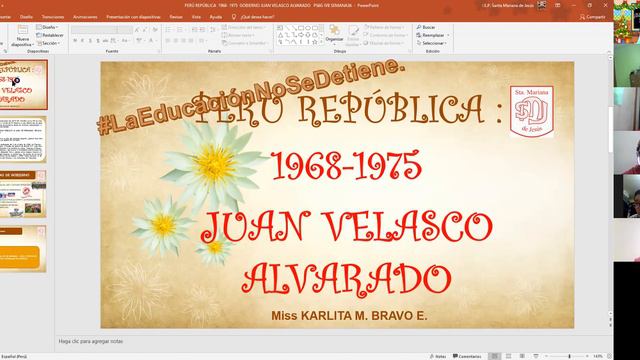Screen dimensions: 640x360
Task: Open the Diseño ribbon tab
Action: [x=26, y=17]
